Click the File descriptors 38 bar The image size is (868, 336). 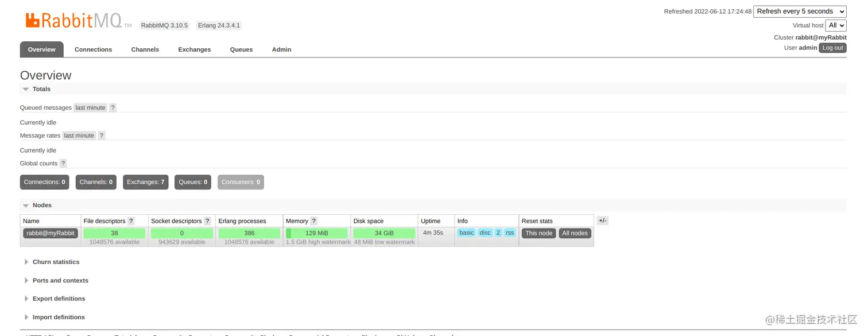click(x=114, y=233)
